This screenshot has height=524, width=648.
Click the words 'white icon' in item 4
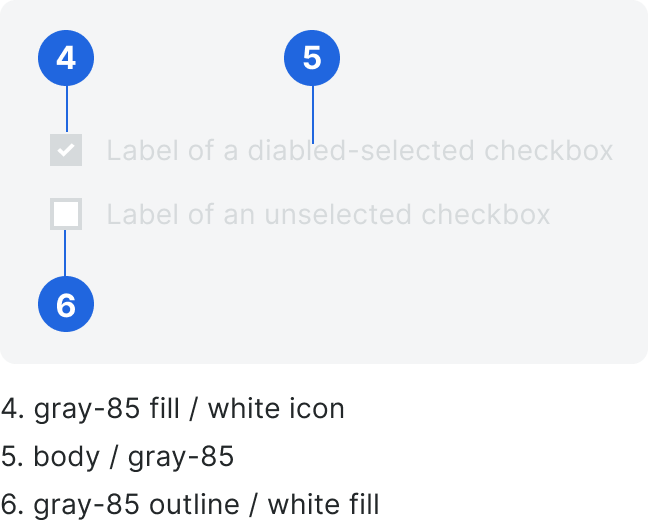276,409
